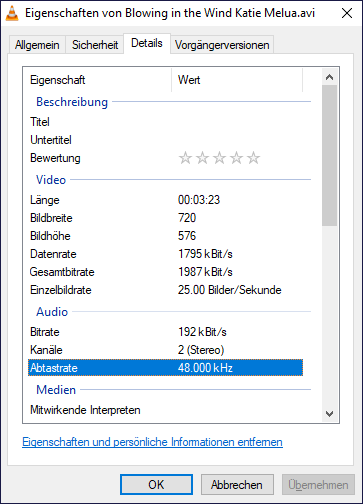Click the 720 width value
The width and height of the screenshot is (363, 504).
[x=187, y=218]
